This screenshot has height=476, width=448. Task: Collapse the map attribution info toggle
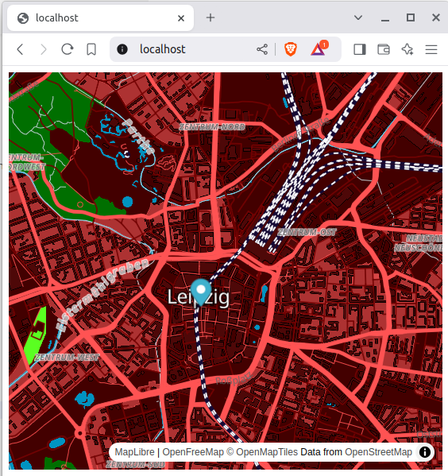425,452
